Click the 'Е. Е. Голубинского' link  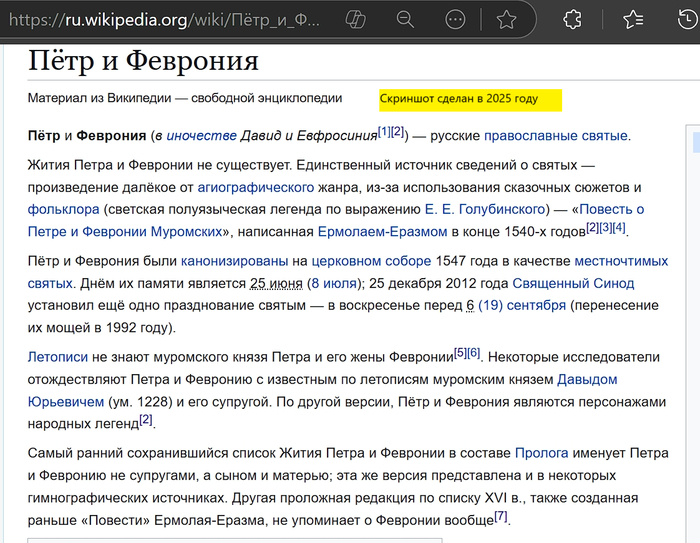pyautogui.click(x=484, y=209)
